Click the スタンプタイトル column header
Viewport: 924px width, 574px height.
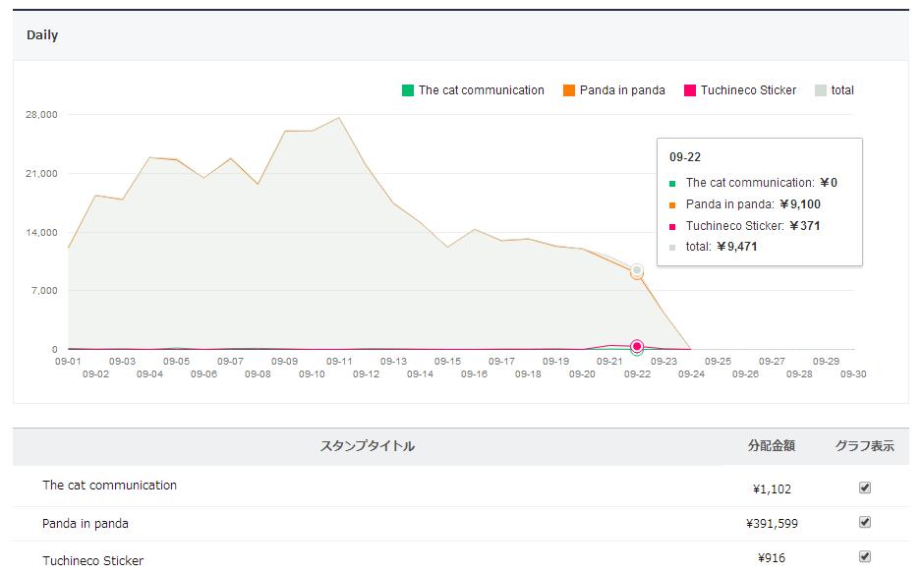pyautogui.click(x=368, y=446)
